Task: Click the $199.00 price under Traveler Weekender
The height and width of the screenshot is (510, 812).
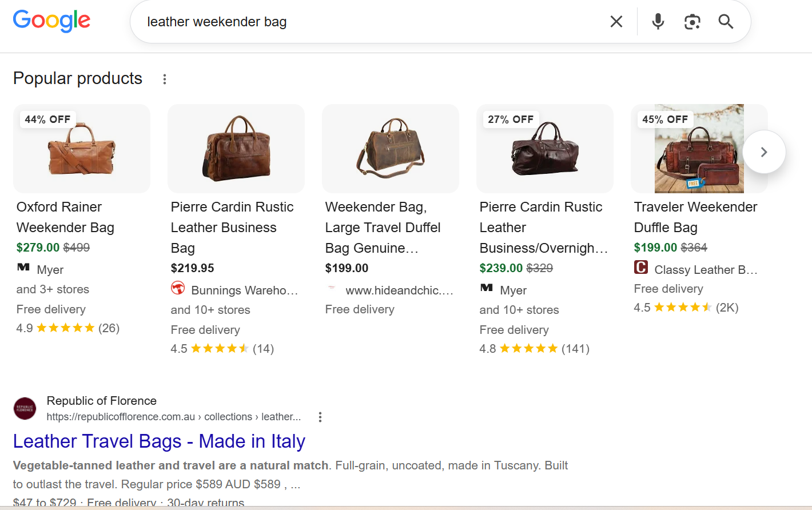Action: pyautogui.click(x=655, y=248)
